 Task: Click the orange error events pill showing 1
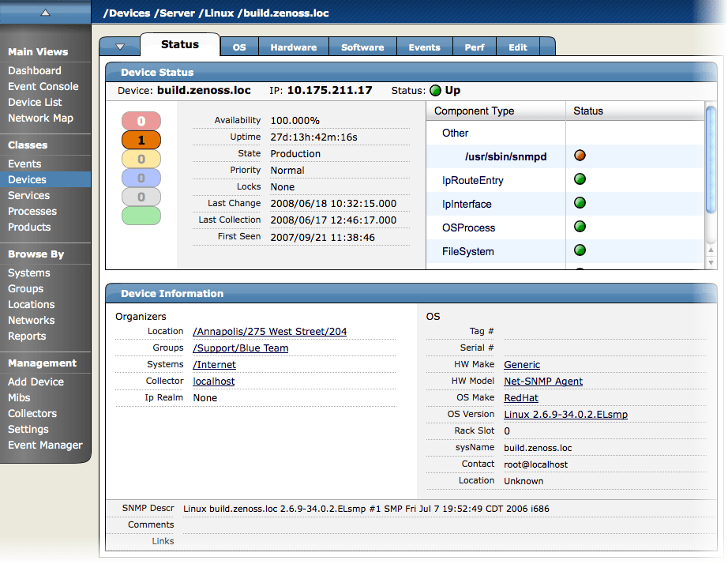coord(141,140)
